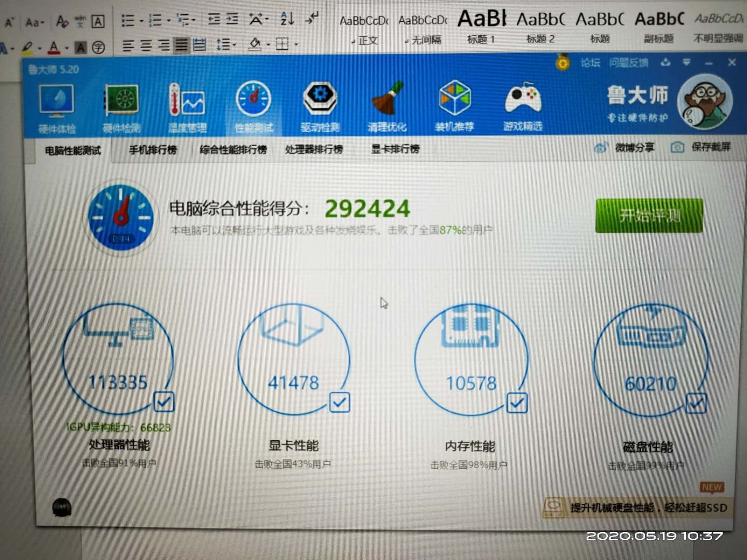Click Word's Center alignment icon
Viewport: 747px width, 560px height.
point(146,46)
